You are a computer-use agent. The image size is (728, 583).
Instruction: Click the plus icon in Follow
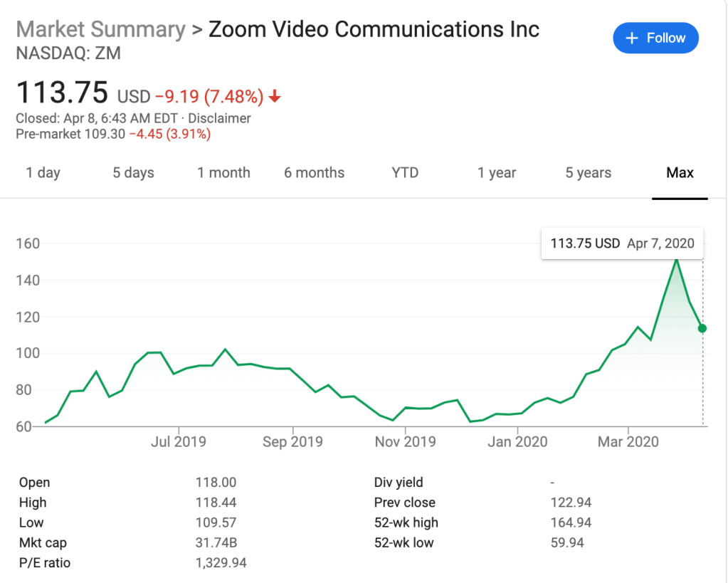tap(632, 38)
